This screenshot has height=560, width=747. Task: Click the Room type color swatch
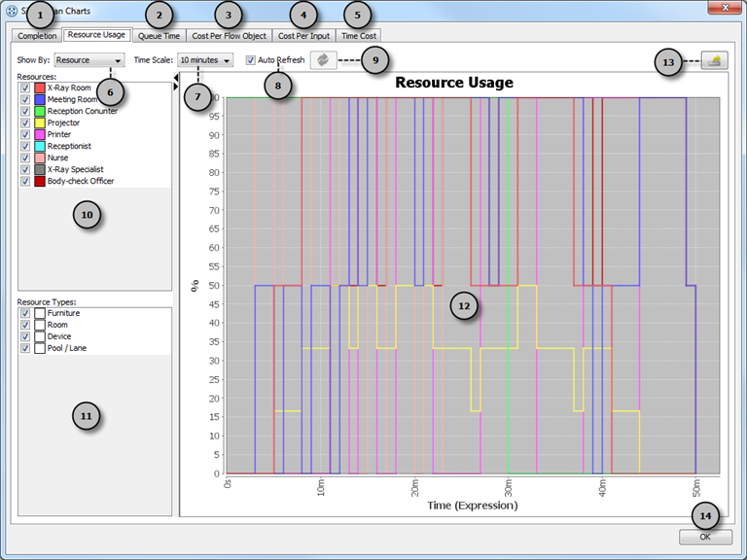coord(40,325)
